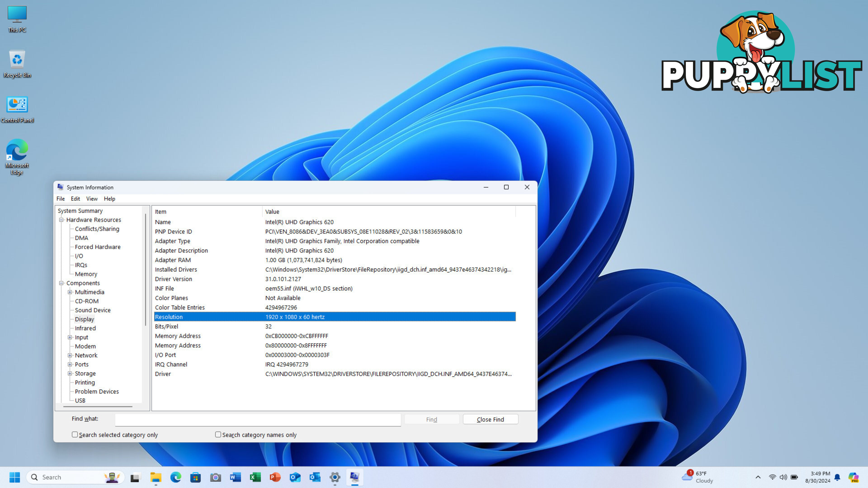Click the volume speaker icon

[x=783, y=477]
